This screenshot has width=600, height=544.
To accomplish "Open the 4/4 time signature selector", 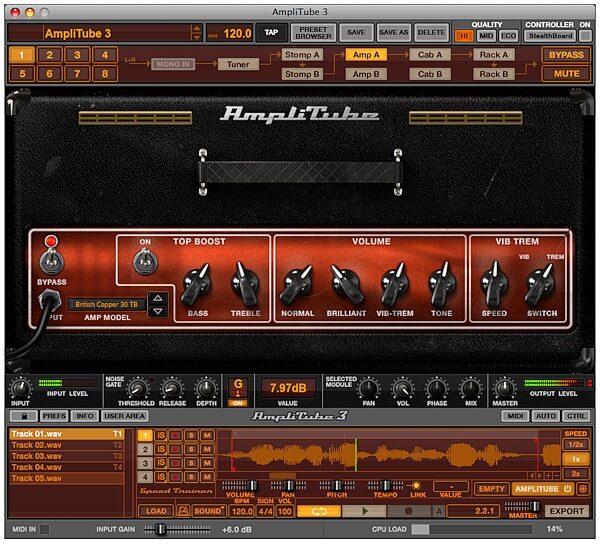I will pyautogui.click(x=265, y=511).
